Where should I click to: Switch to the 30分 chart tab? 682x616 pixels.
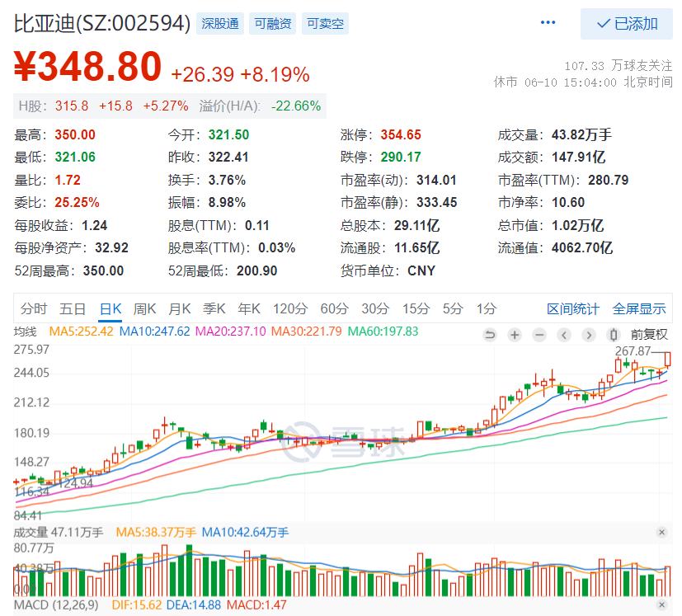375,309
